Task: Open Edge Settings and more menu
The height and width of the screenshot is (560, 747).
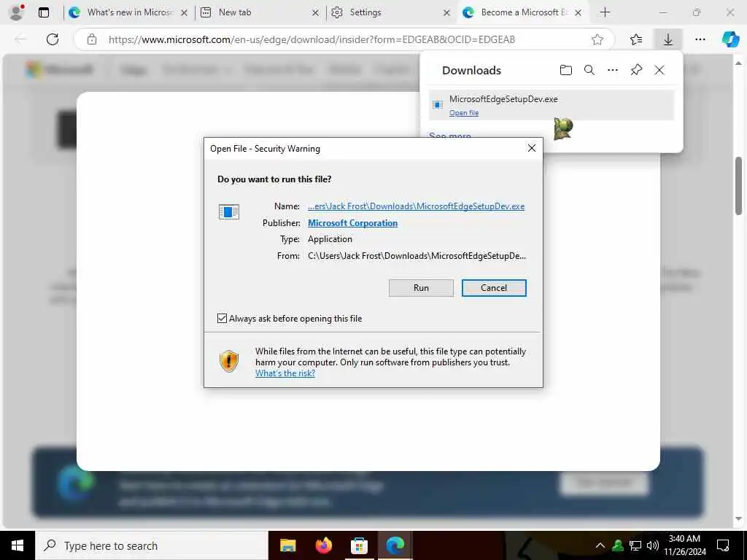Action: pyautogui.click(x=700, y=39)
